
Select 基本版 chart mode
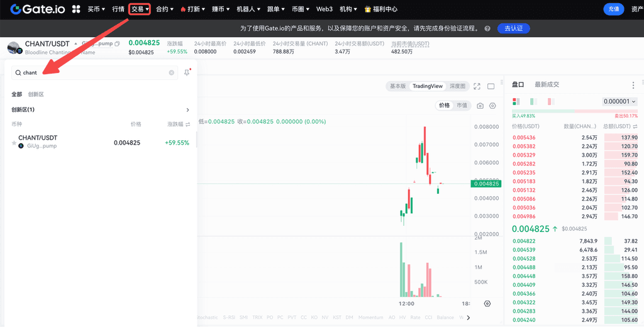[397, 86]
